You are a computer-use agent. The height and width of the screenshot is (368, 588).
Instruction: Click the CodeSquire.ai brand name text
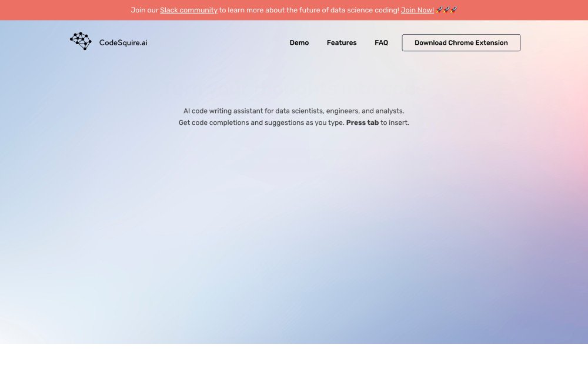(x=124, y=42)
